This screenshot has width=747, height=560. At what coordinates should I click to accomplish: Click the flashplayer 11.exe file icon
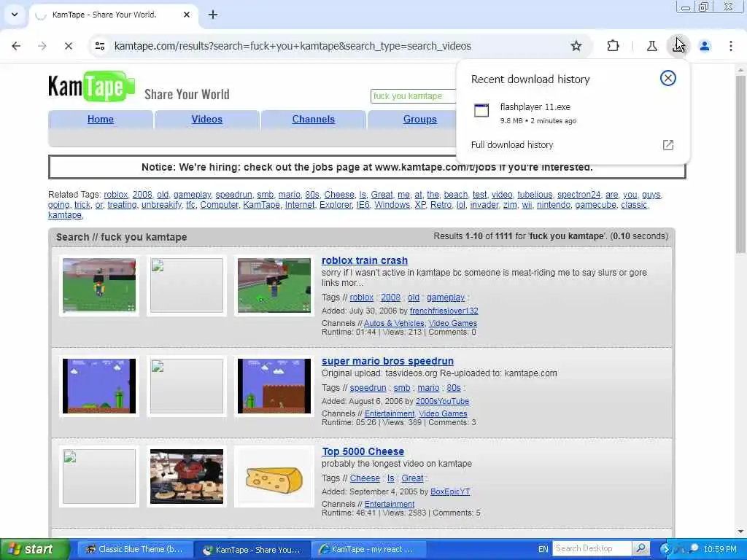point(481,110)
